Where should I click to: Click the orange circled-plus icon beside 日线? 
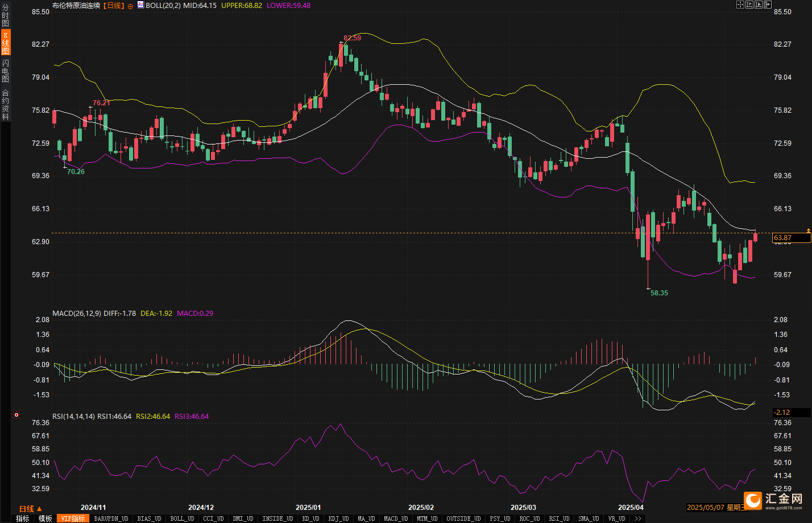coord(130,6)
